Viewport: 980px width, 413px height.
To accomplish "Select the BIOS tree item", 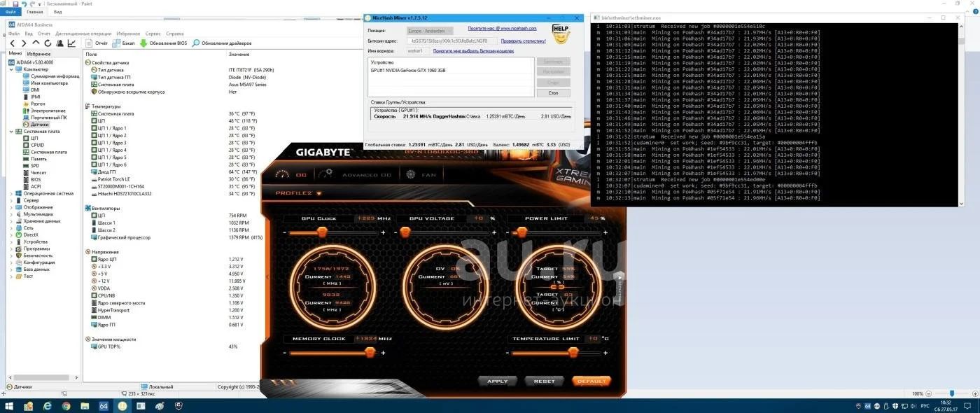I will point(32,180).
